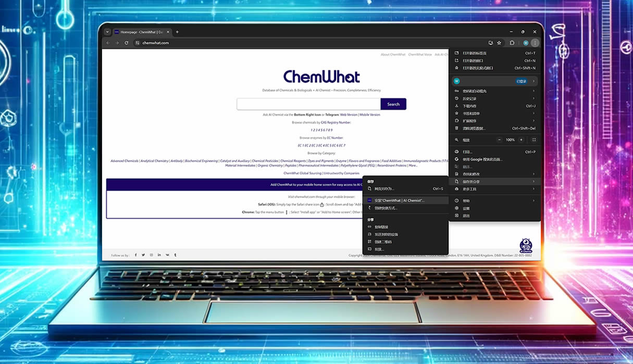This screenshot has height=364, width=633.
Task: Open the Web Version Telegram link
Action: 349,115
